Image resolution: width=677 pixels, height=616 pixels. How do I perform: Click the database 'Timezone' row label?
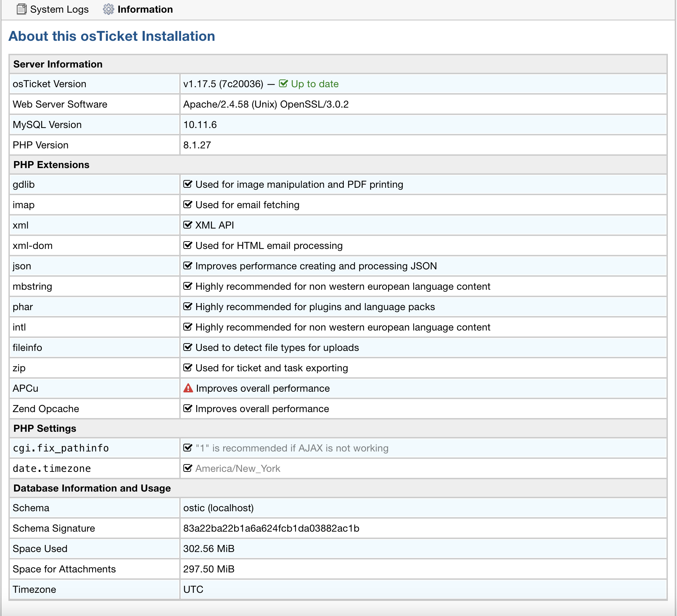coord(34,590)
